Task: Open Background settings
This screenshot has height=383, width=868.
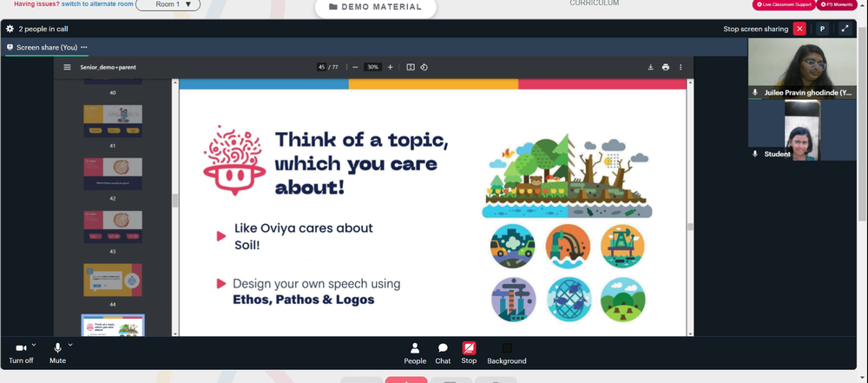Action: (x=507, y=353)
